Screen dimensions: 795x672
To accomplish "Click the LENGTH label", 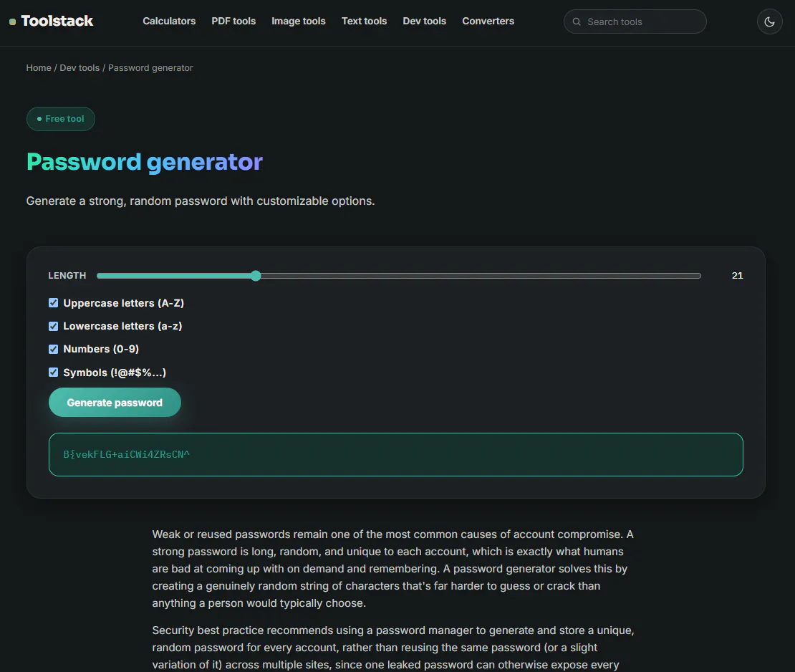I will point(67,275).
